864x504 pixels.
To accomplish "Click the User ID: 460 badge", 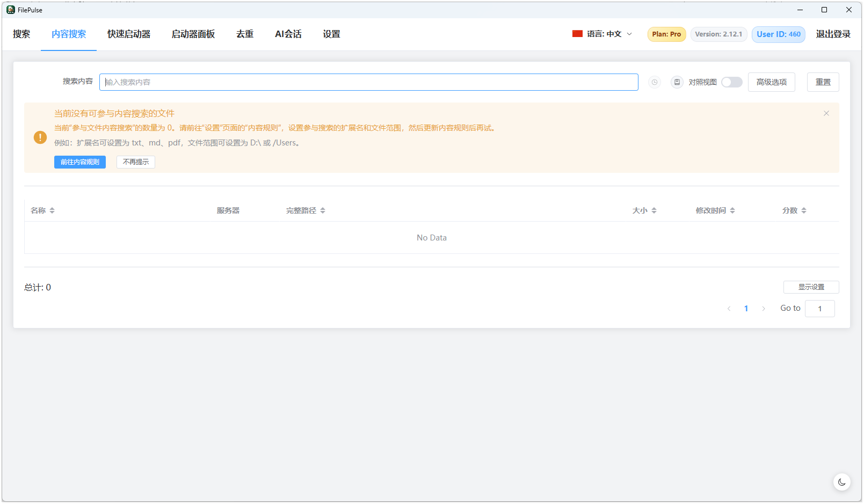I will (779, 34).
